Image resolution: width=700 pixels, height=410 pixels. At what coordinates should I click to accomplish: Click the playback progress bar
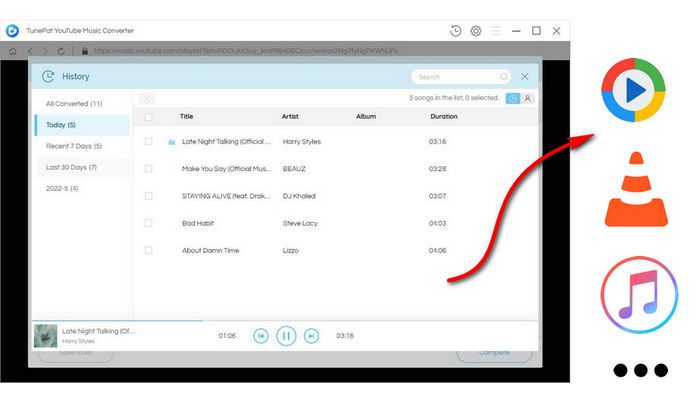pos(285,321)
